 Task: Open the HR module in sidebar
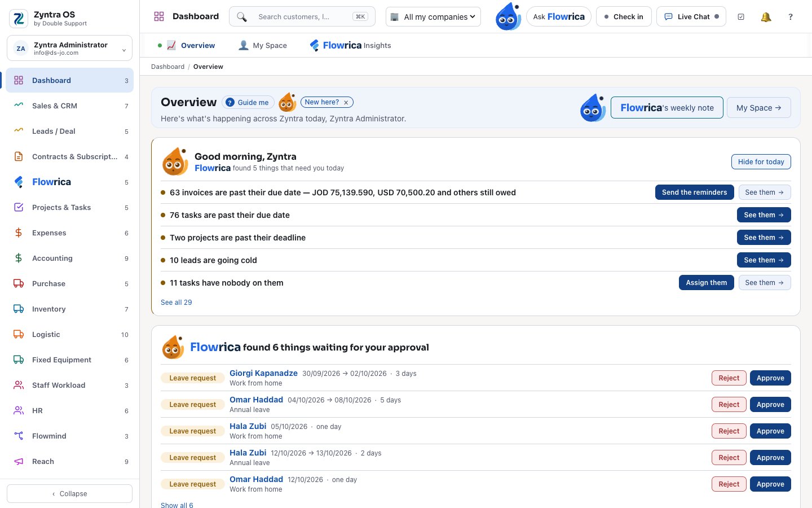[x=70, y=410]
